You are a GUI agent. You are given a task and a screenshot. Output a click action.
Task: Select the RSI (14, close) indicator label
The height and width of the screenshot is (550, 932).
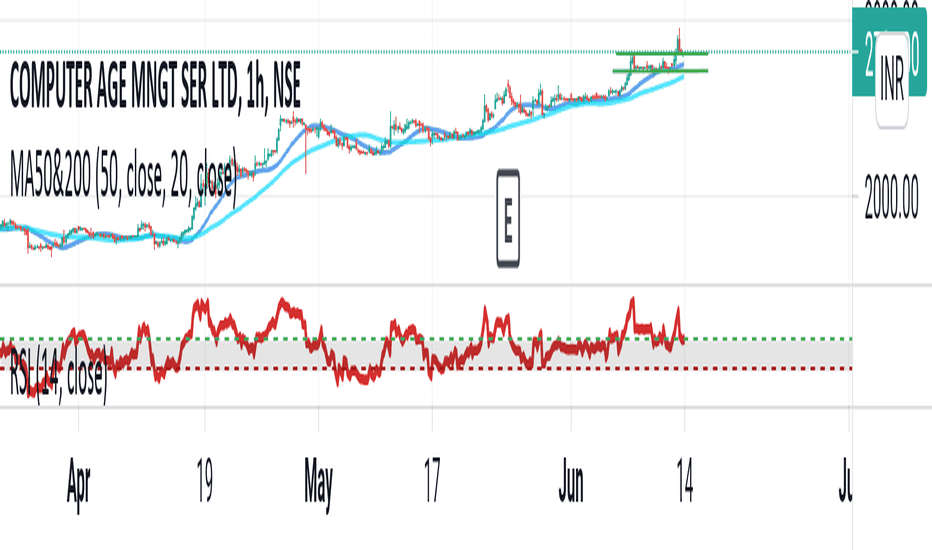pyautogui.click(x=58, y=375)
